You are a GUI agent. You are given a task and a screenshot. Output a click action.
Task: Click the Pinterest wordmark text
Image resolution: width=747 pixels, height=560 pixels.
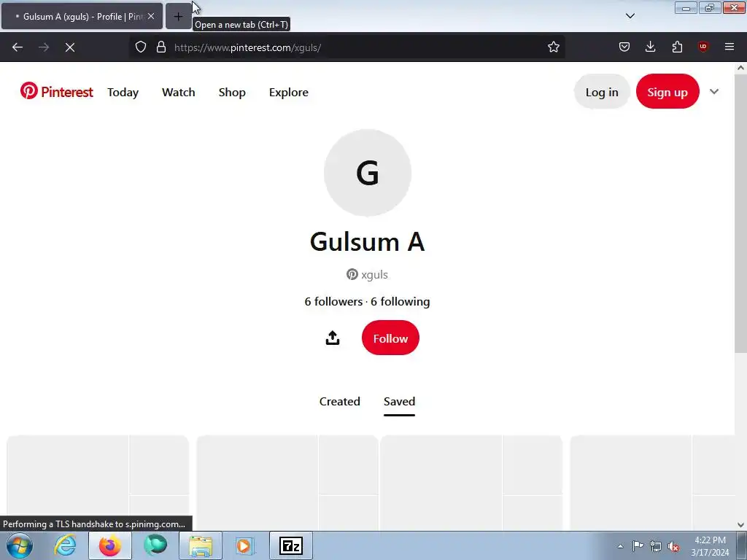click(x=67, y=91)
